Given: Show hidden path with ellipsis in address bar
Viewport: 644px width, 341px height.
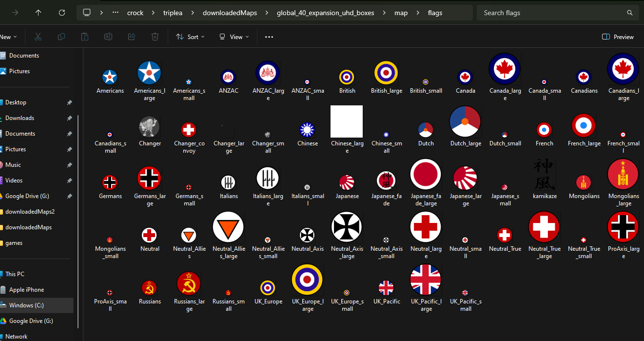Looking at the screenshot, I should [x=116, y=13].
